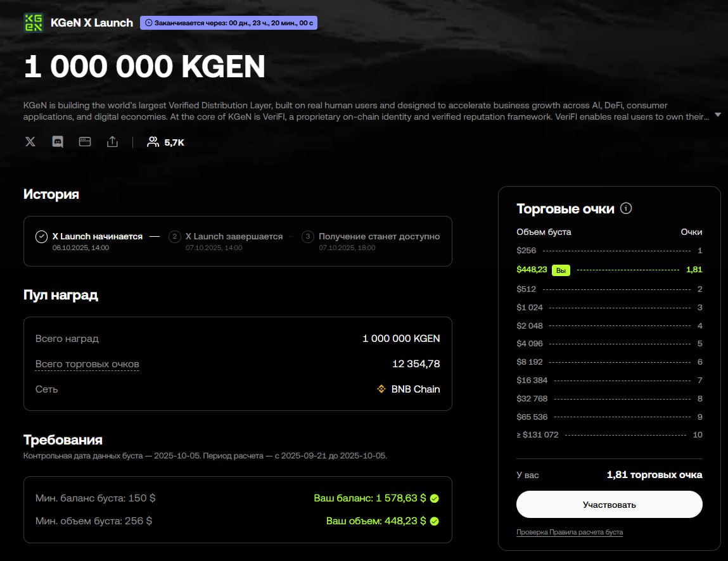Viewport: 728px width, 561px height.
Task: Open the Discord community icon
Action: pos(58,142)
